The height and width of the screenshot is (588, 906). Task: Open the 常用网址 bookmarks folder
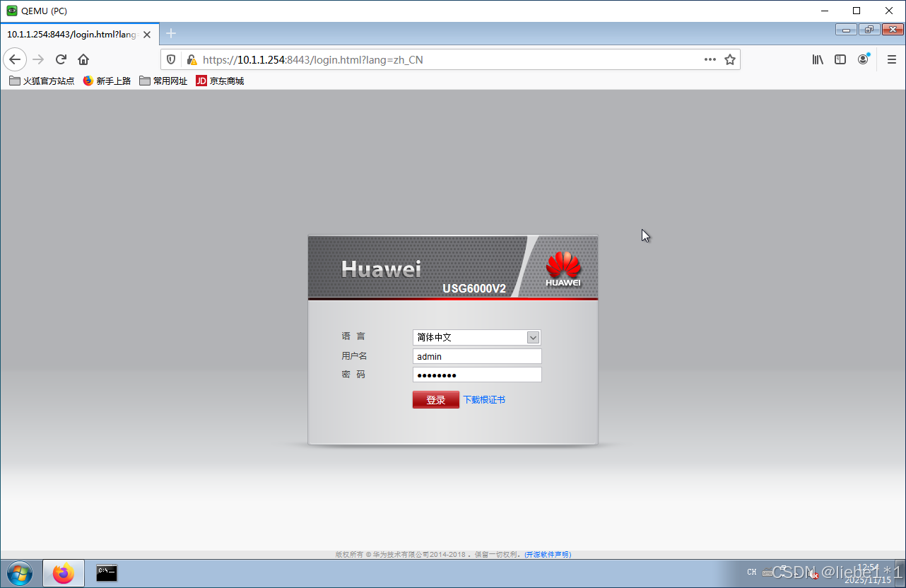click(163, 81)
